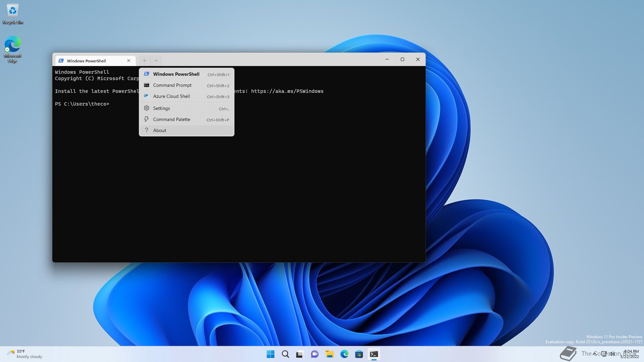Click the PowerShell icon in menu
The width and height of the screenshot is (644, 362).
(x=146, y=74)
